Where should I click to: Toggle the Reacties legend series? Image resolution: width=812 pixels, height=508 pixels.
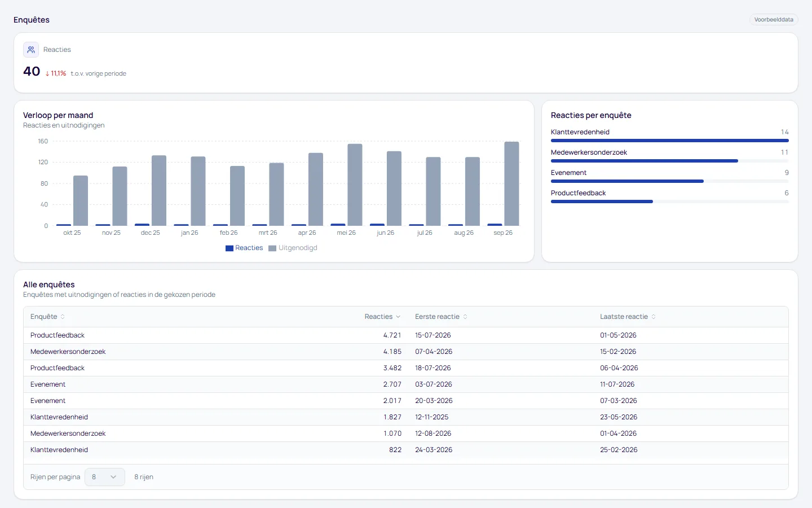pos(244,248)
